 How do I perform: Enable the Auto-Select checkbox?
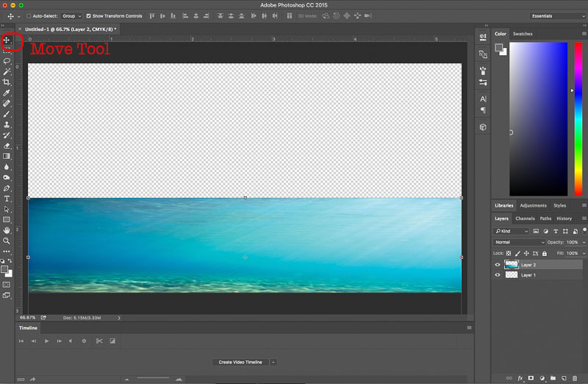(29, 16)
